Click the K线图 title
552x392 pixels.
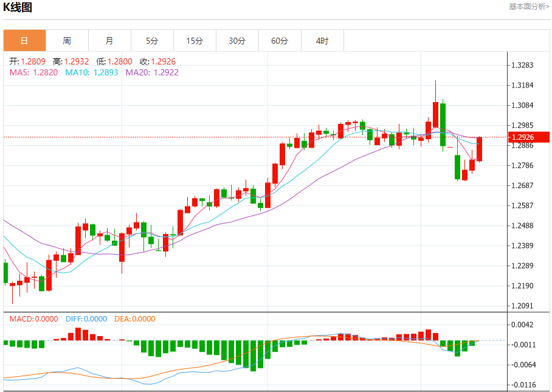[18, 7]
